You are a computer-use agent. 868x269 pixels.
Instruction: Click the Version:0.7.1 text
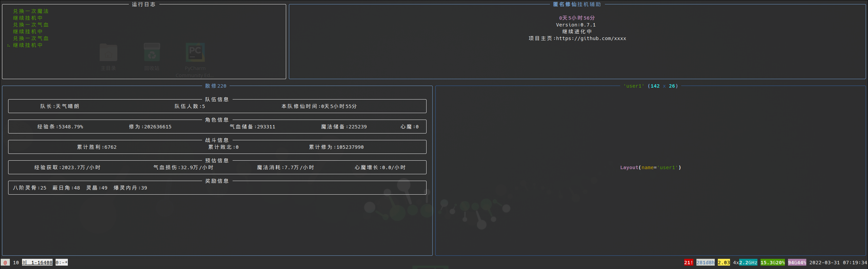[x=576, y=25]
